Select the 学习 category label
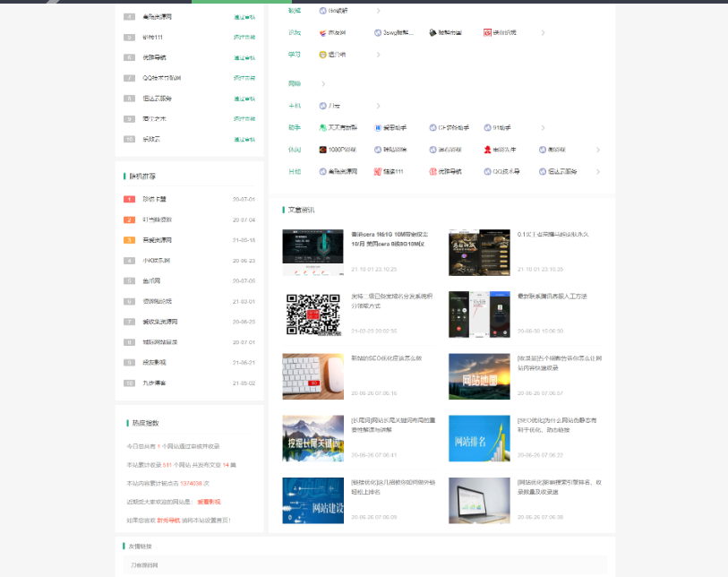728x577 pixels. click(x=295, y=55)
